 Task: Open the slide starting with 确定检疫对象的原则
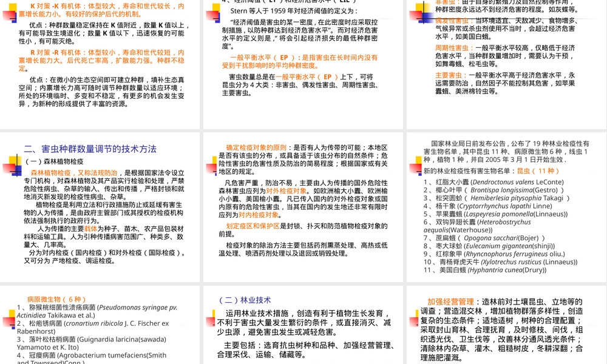(303, 207)
